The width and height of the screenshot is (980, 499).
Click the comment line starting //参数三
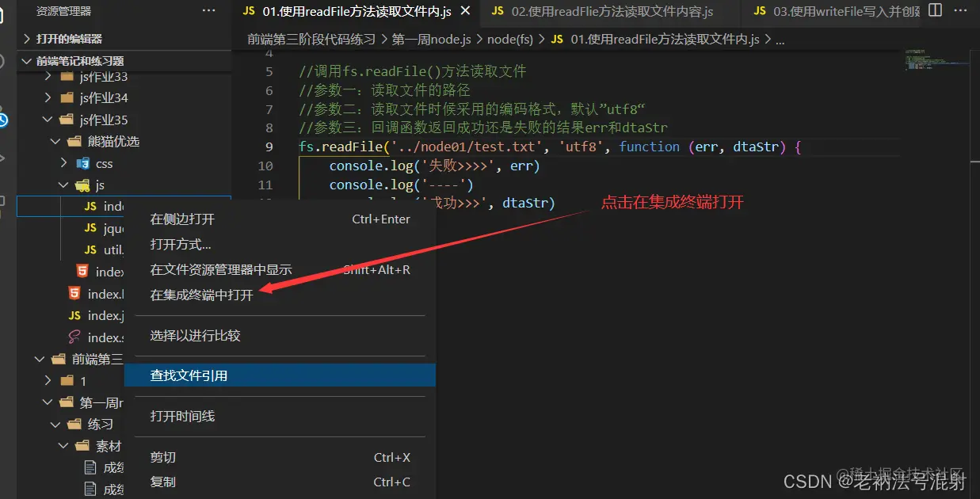click(483, 128)
